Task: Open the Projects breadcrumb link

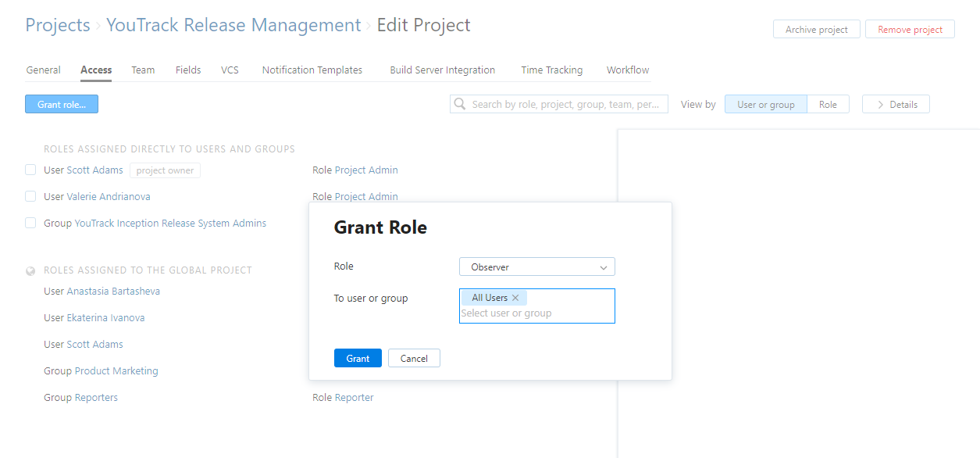Action: [58, 25]
